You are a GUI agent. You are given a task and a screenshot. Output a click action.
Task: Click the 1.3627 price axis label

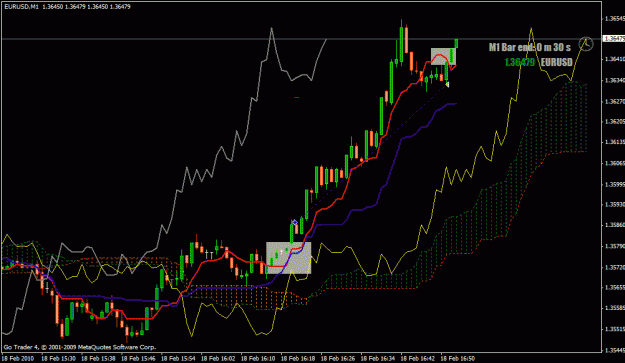[x=614, y=101]
